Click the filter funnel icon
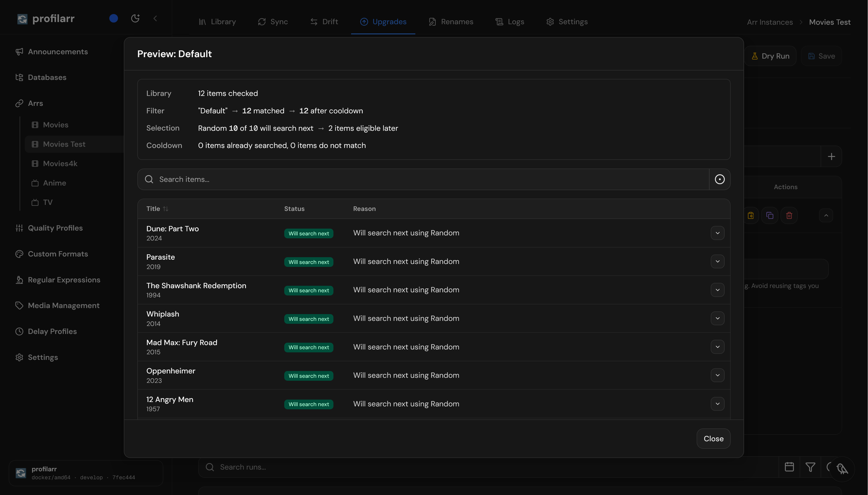 (810, 467)
